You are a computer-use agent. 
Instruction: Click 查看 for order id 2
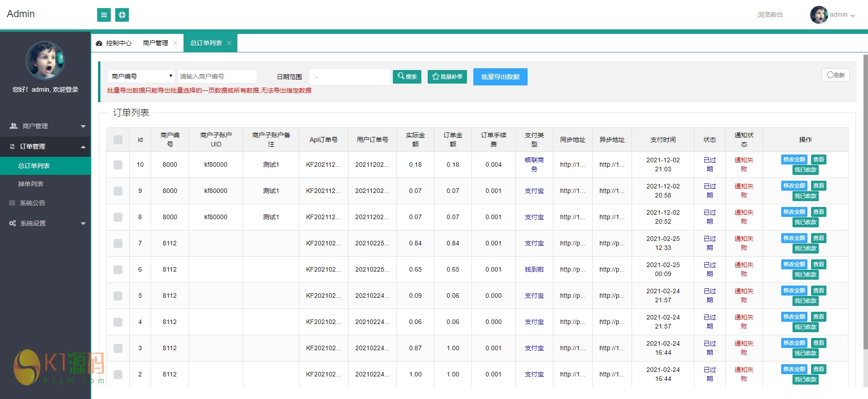pos(818,369)
